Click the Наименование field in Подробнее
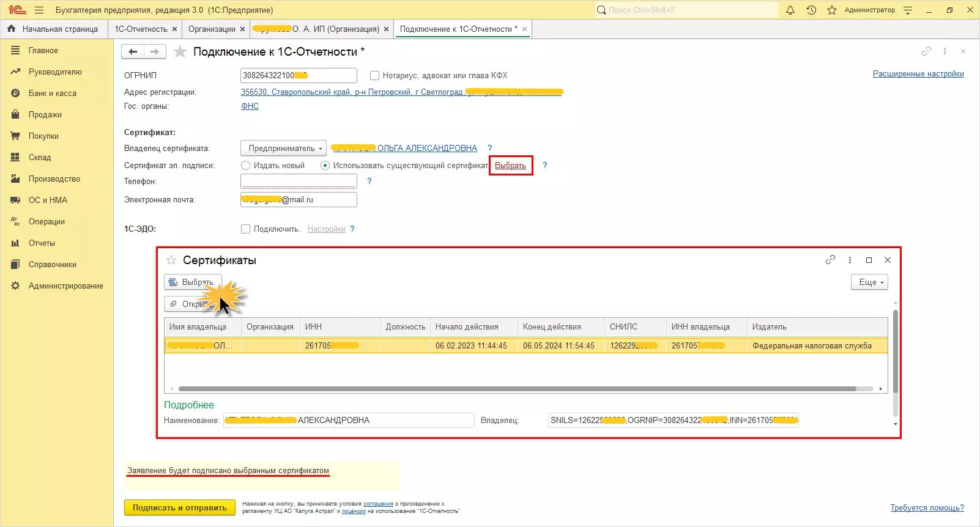Viewport: 980px width, 527px height. click(x=349, y=420)
